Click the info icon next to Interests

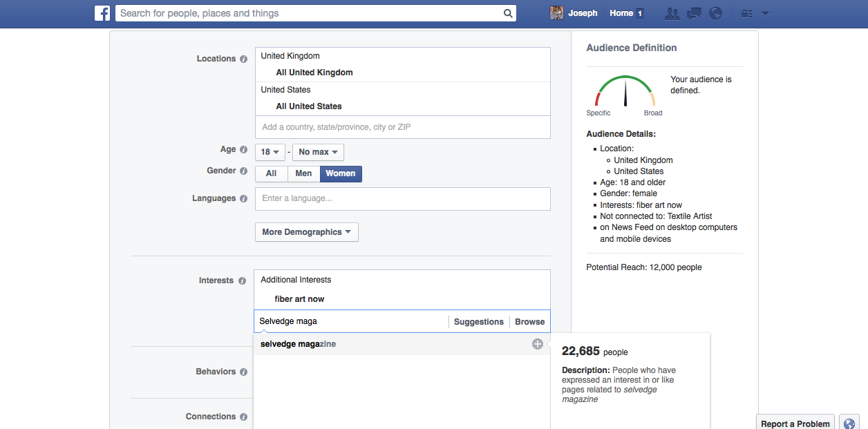tap(242, 281)
